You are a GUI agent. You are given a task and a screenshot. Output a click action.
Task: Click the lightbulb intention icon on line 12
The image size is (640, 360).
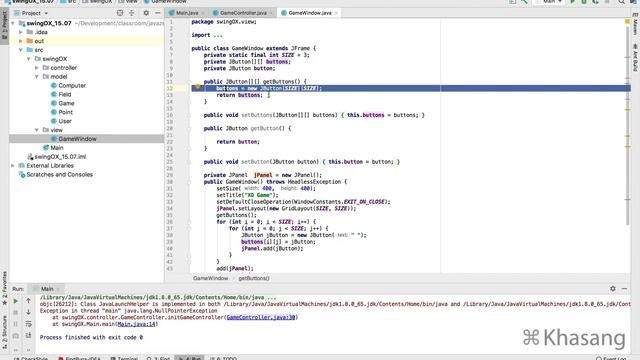point(198,87)
